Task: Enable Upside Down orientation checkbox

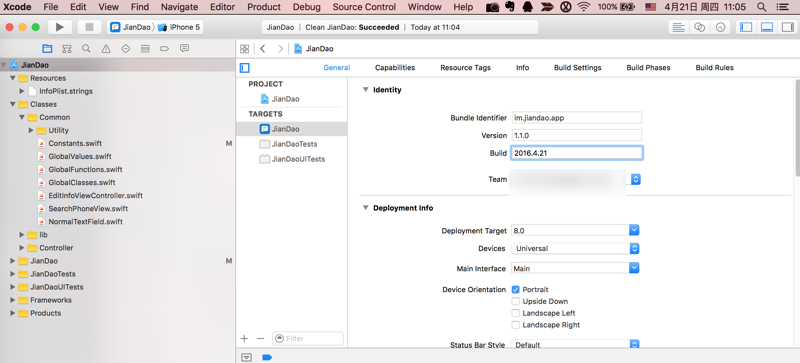Action: (515, 301)
